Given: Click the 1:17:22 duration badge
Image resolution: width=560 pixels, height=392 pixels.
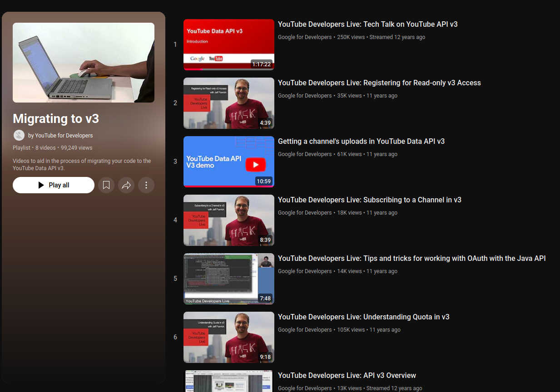Looking at the screenshot, I should (262, 64).
